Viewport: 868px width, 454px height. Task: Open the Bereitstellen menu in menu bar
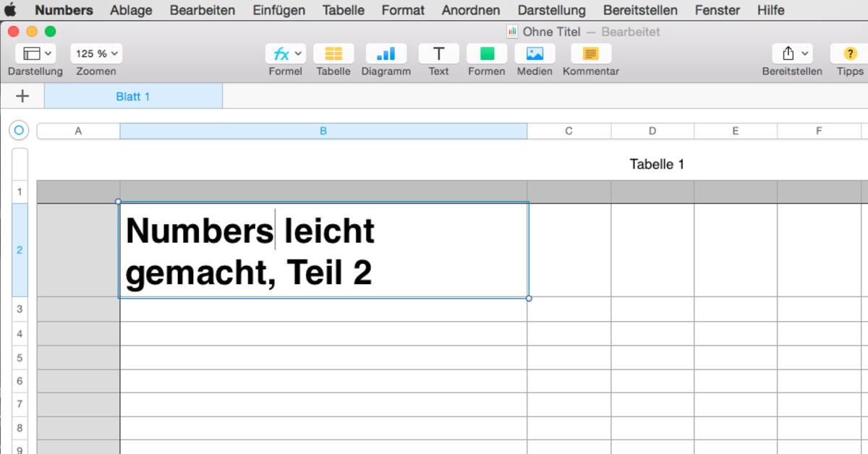(640, 10)
